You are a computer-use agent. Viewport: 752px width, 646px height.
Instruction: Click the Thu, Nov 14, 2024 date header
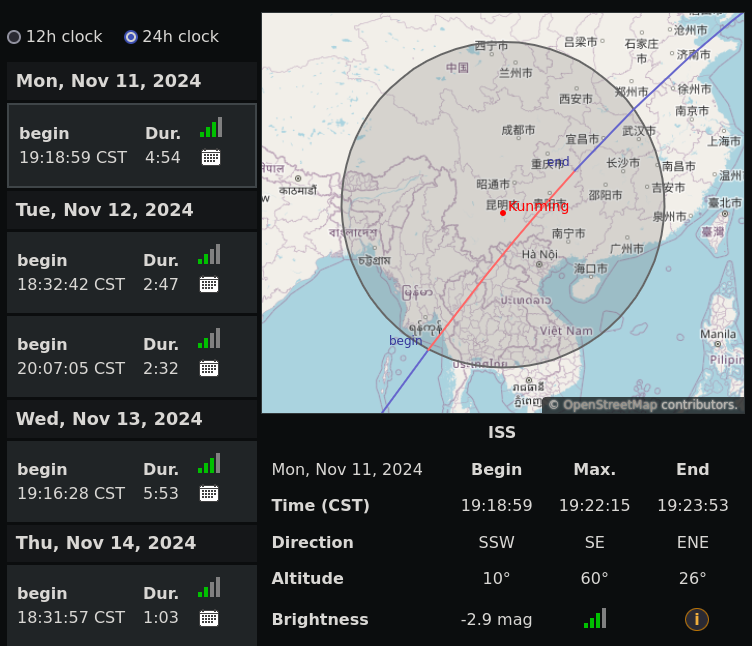pos(106,543)
